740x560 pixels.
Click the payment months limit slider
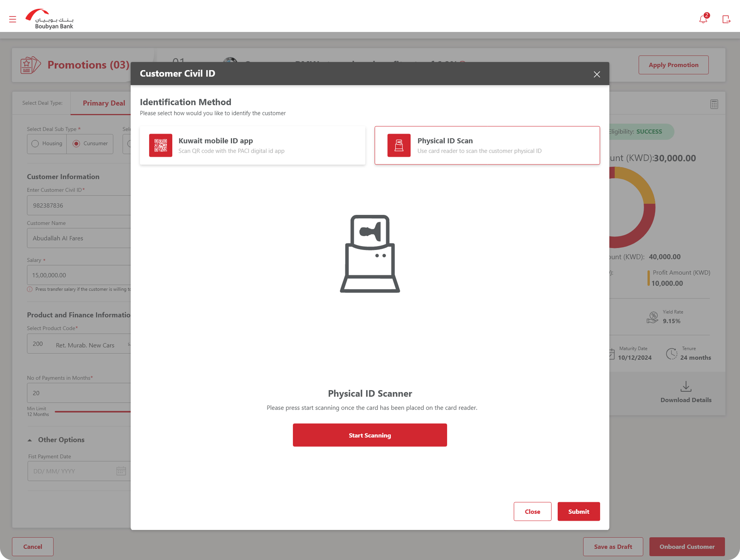coord(92,412)
